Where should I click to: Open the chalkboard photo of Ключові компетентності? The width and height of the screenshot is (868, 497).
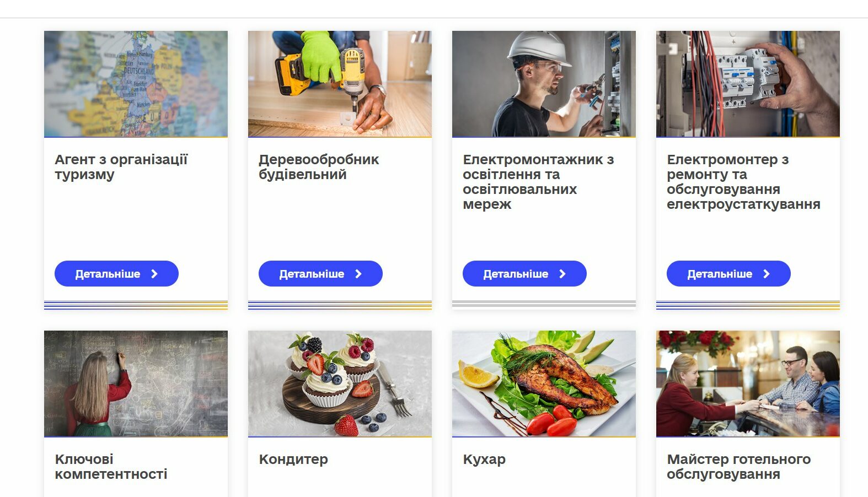(136, 383)
